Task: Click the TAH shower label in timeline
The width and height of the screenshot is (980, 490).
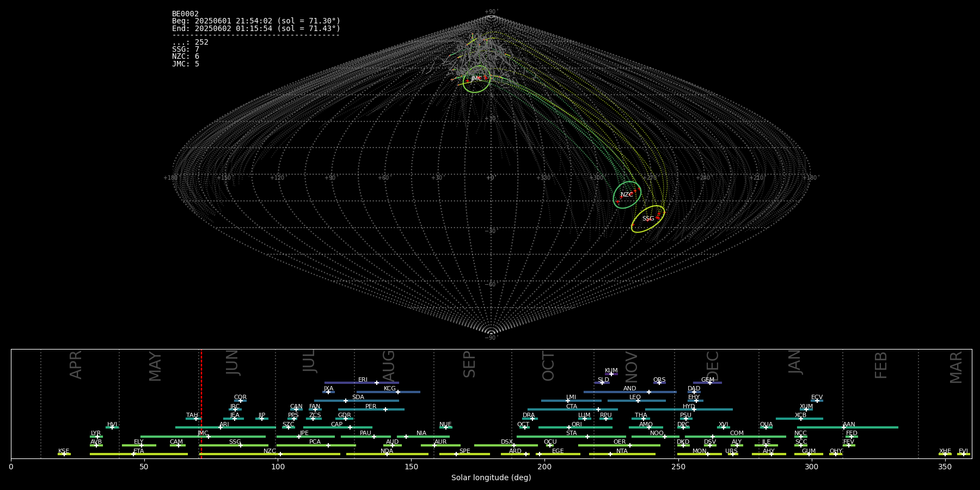Action: 192,415
